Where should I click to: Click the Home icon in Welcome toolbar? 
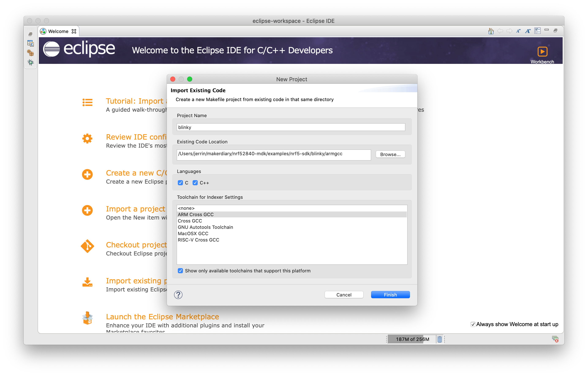(491, 31)
